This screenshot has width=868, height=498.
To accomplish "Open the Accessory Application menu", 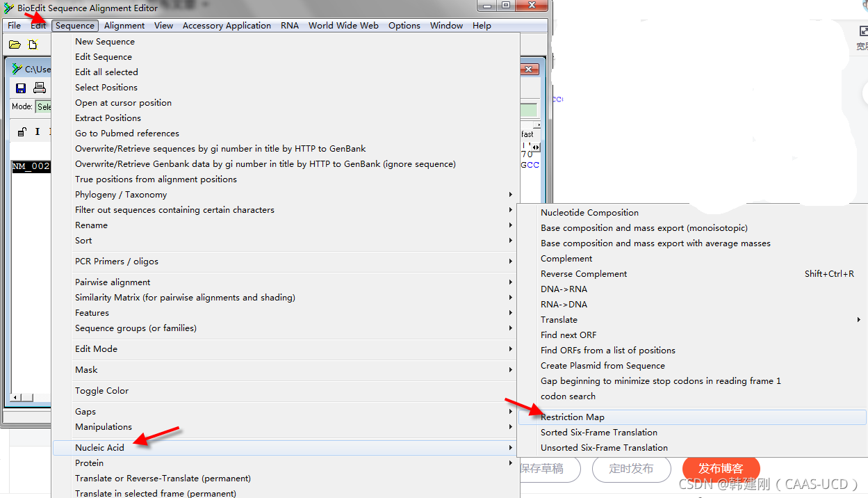I will tap(227, 26).
